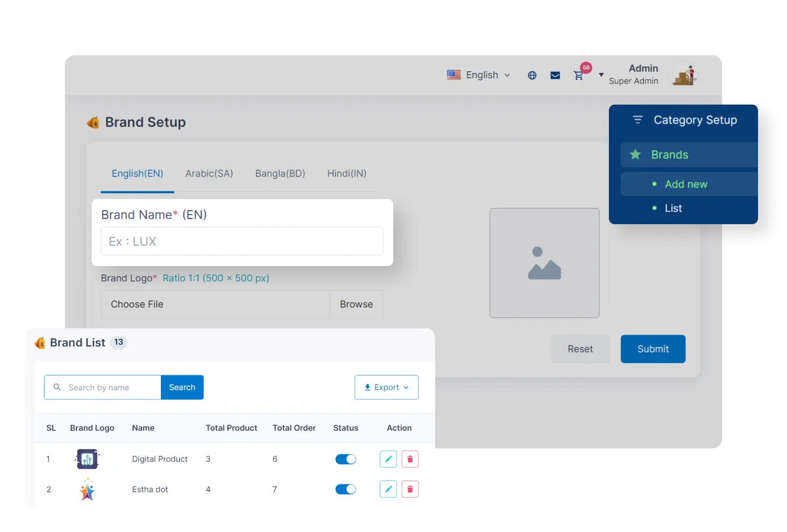Viewport: 787px width, 532px height.
Task: Submit the brand setup form
Action: (x=652, y=349)
